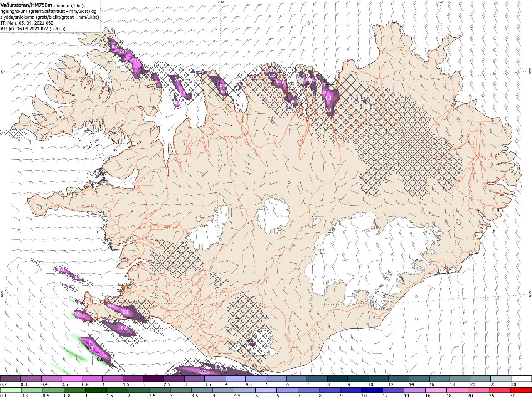Pick the bright pink 0.5 snow scale swatch

[71, 379]
